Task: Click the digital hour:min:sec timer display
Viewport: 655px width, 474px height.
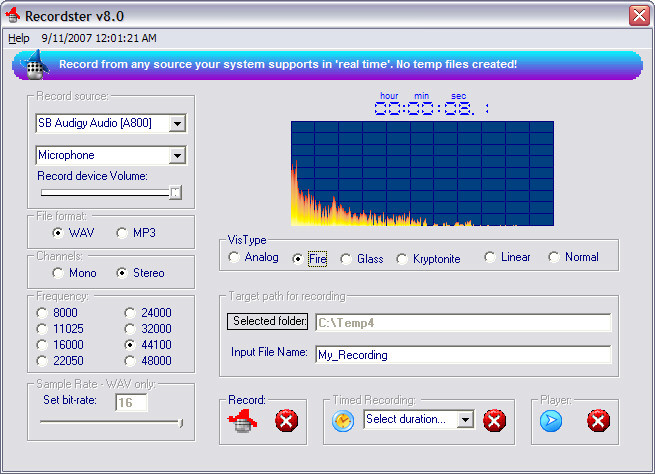Action: pos(431,109)
